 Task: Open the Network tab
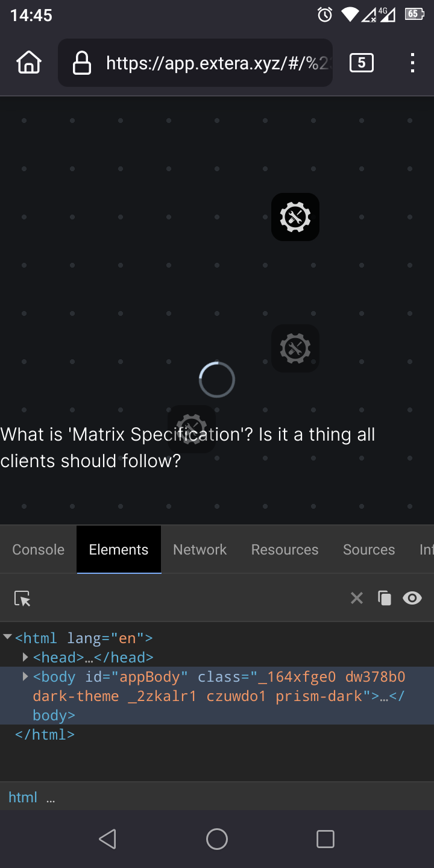point(200,550)
